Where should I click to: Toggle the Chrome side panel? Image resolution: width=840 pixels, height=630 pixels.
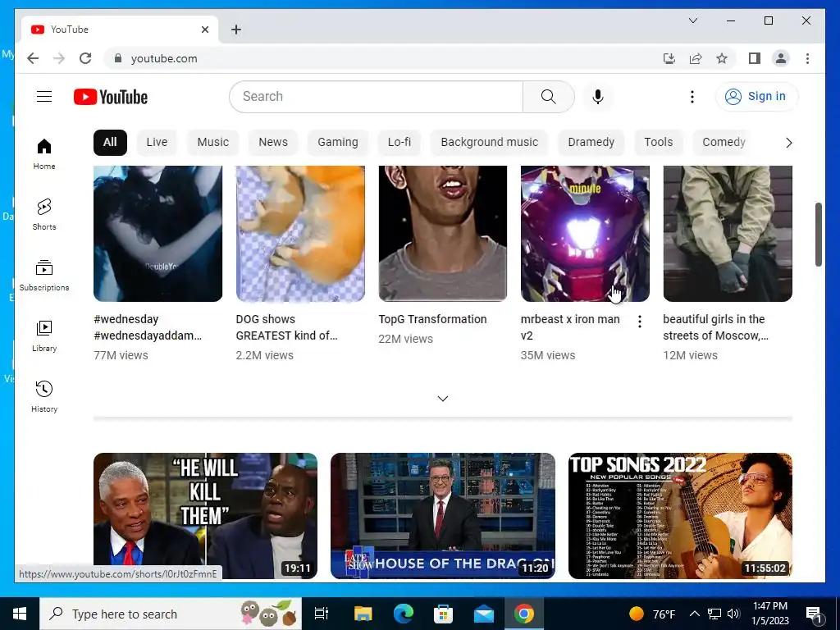click(755, 58)
